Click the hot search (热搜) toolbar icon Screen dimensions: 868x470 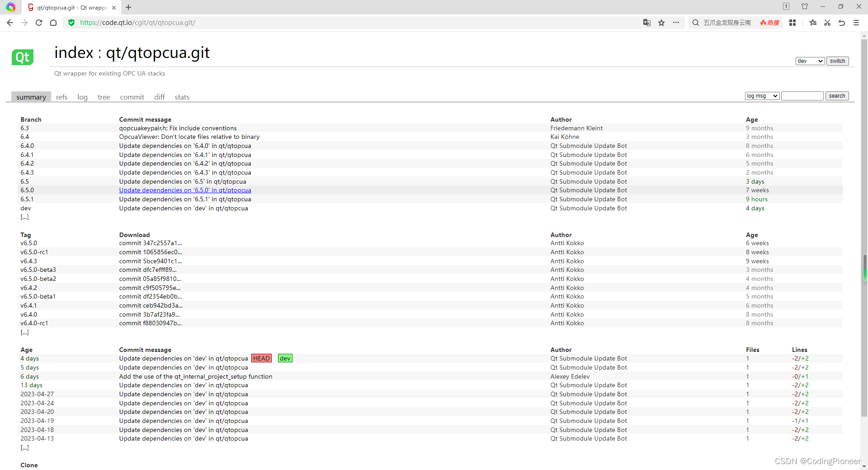(769, 23)
